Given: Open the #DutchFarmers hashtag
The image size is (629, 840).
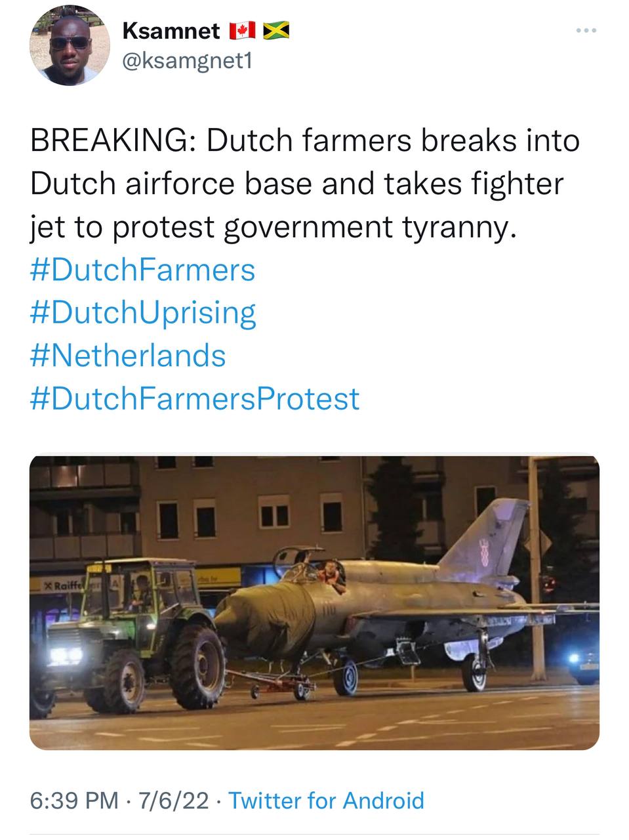Looking at the screenshot, I should pos(142,270).
